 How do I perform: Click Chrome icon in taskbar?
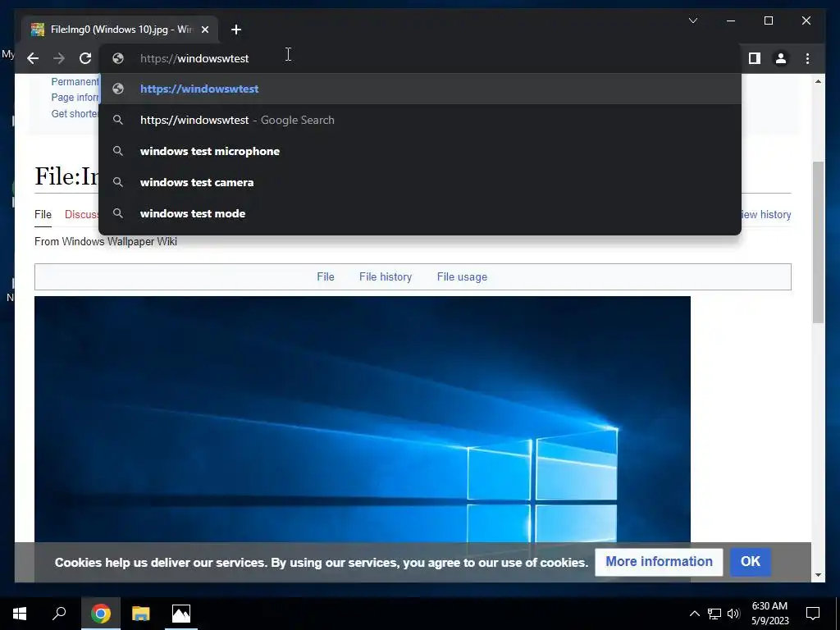point(101,614)
